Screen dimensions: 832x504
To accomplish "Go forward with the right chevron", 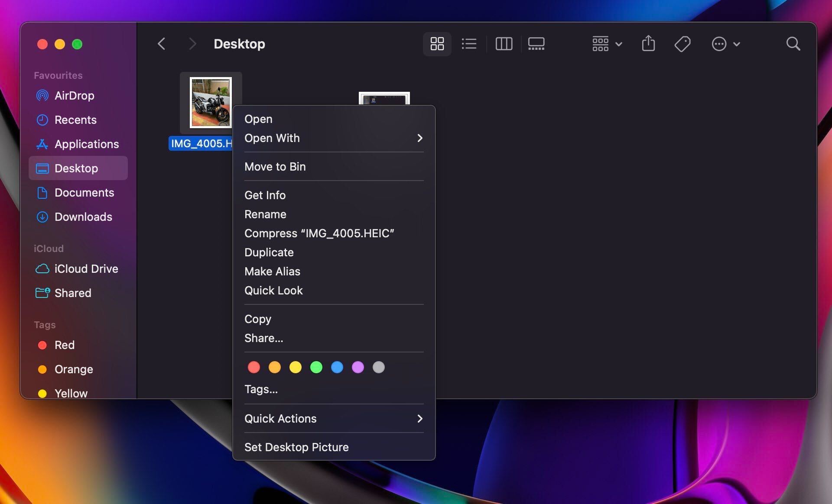I will [192, 44].
